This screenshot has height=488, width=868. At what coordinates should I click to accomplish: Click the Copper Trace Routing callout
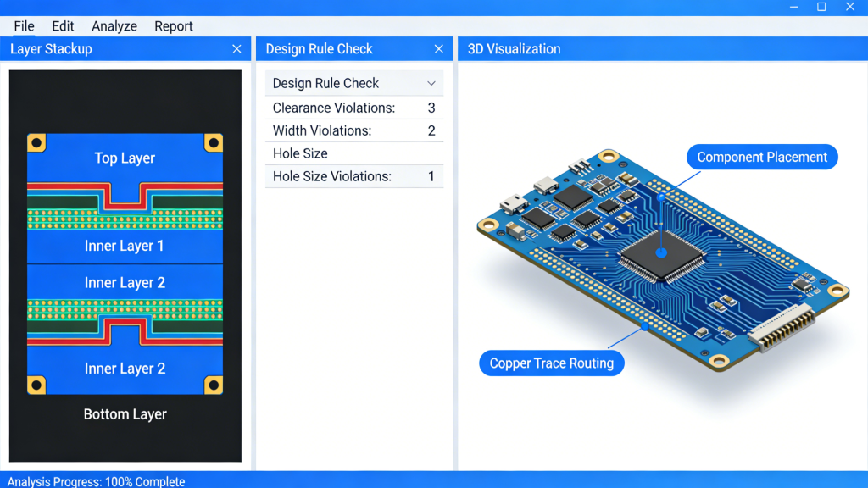551,363
